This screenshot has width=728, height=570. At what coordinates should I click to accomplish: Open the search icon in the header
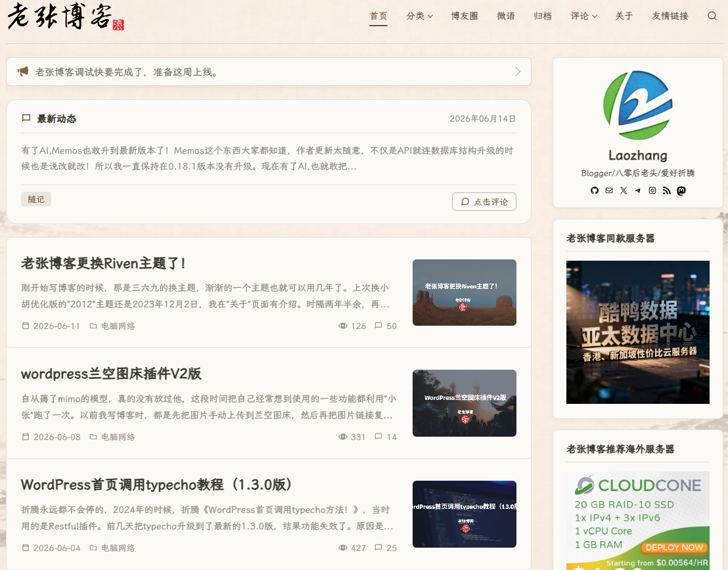click(712, 16)
